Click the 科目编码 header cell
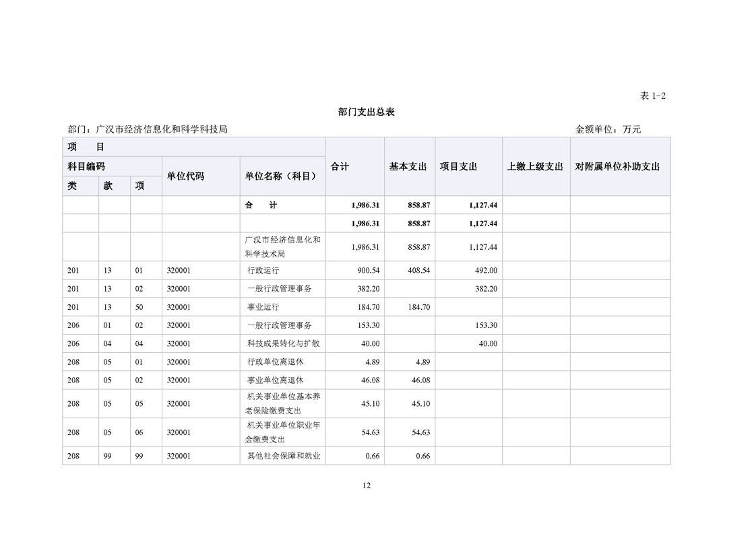 point(113,166)
